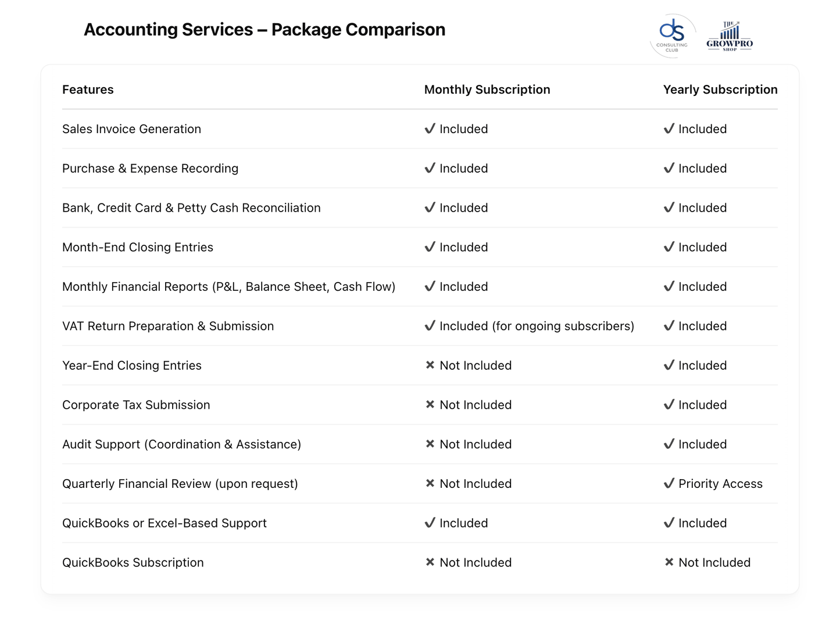This screenshot has width=840, height=635.
Task: Click the 'Included (for ongoing subscribers)' text
Action: pos(537,326)
